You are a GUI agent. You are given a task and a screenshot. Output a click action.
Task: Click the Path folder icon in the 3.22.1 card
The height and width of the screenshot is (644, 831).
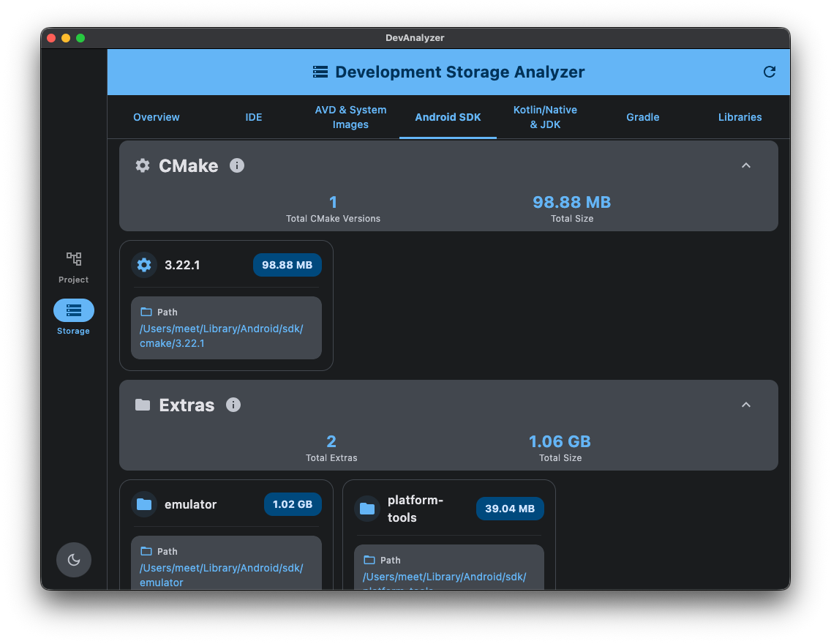tap(146, 312)
